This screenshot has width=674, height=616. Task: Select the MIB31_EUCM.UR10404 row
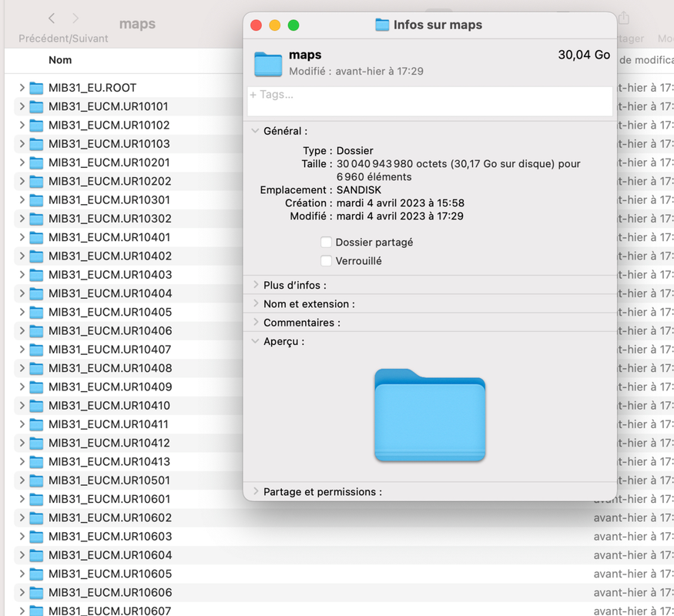pos(129,293)
